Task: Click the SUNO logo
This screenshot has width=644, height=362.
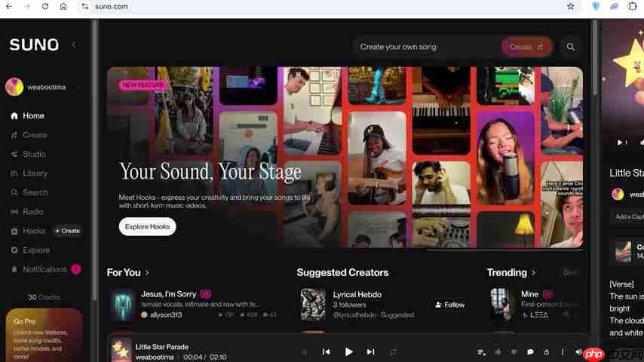Action: [x=34, y=44]
